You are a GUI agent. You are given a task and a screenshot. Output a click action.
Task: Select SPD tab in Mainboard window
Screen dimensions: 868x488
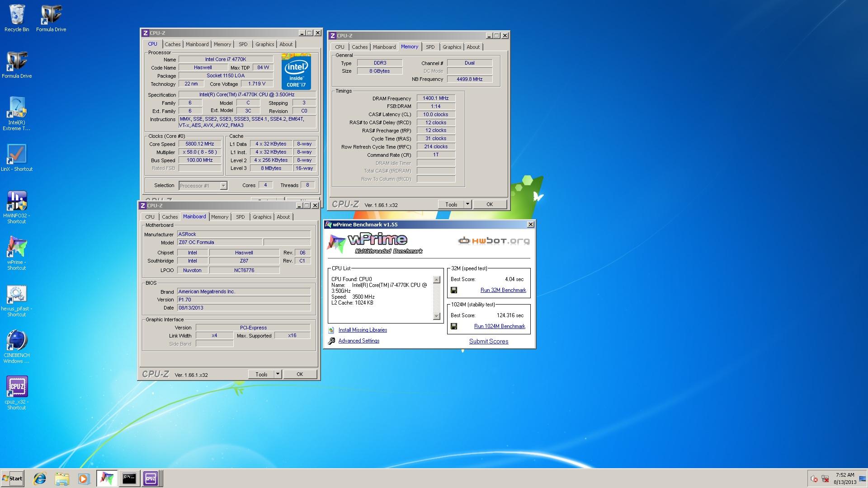(x=240, y=217)
